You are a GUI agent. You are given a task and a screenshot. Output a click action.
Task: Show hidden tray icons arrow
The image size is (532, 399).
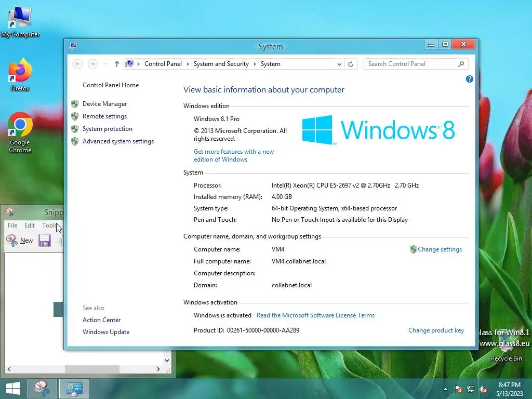point(445,389)
